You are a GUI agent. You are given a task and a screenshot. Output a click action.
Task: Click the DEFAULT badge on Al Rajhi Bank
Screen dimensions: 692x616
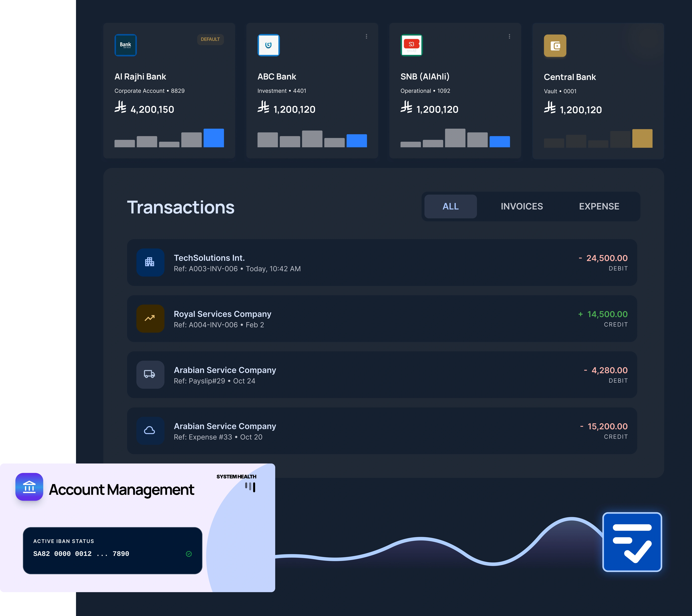coord(210,39)
